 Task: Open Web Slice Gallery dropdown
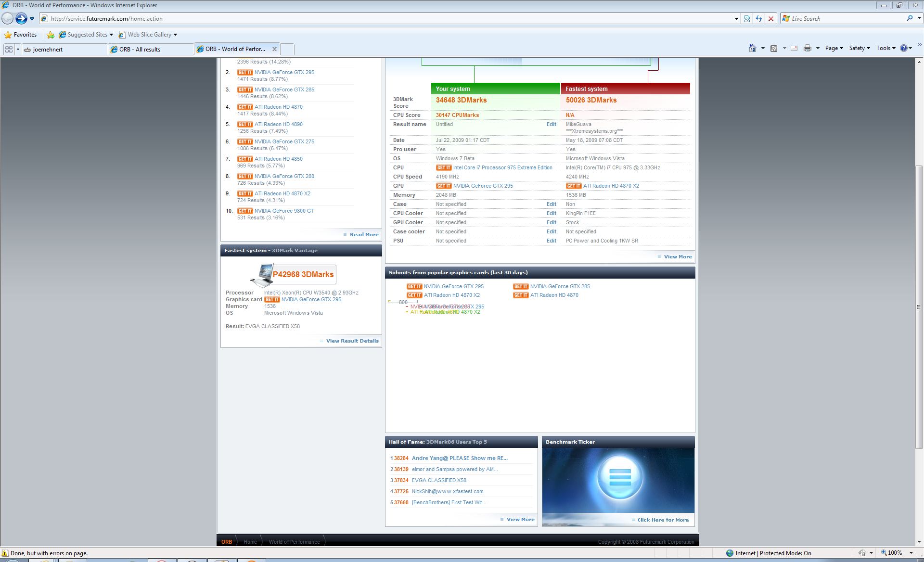[x=148, y=35]
